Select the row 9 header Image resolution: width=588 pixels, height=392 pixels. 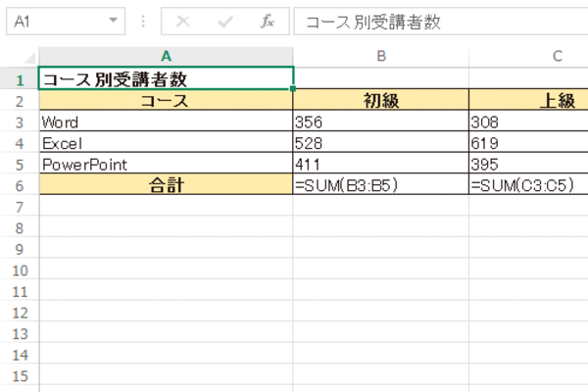click(20, 249)
